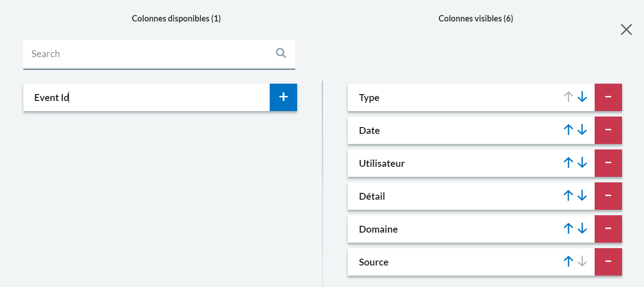Add Event Id column with plus button
Image resolution: width=644 pixels, height=287 pixels.
tap(283, 97)
